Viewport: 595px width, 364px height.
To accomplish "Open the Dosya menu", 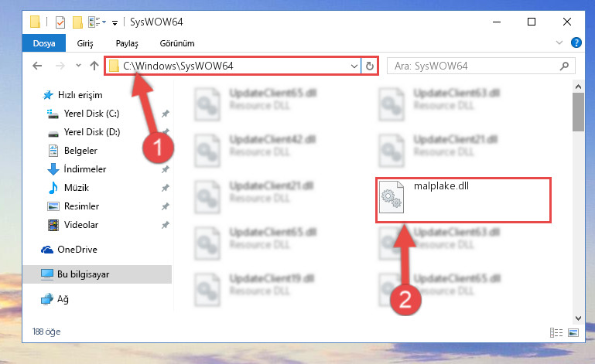I will click(x=44, y=43).
